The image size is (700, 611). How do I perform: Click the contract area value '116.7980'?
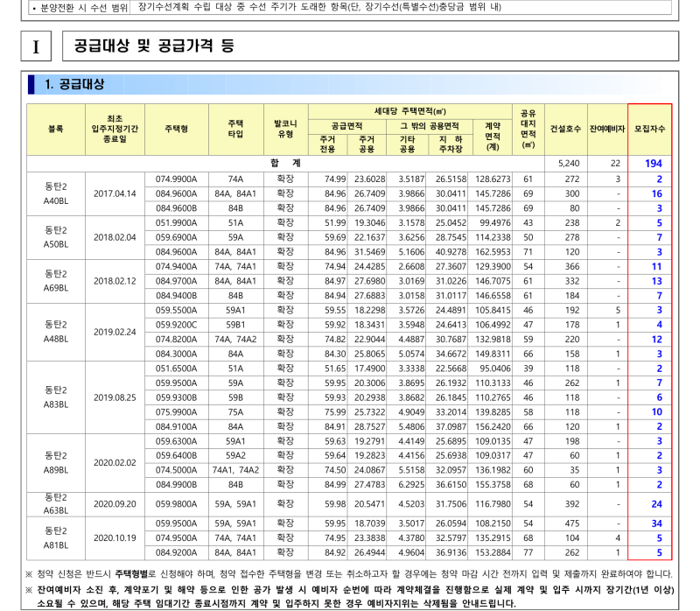(x=493, y=504)
